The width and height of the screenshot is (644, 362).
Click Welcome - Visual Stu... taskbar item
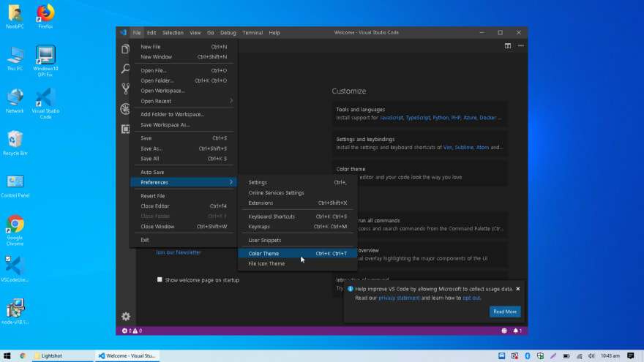coord(127,356)
